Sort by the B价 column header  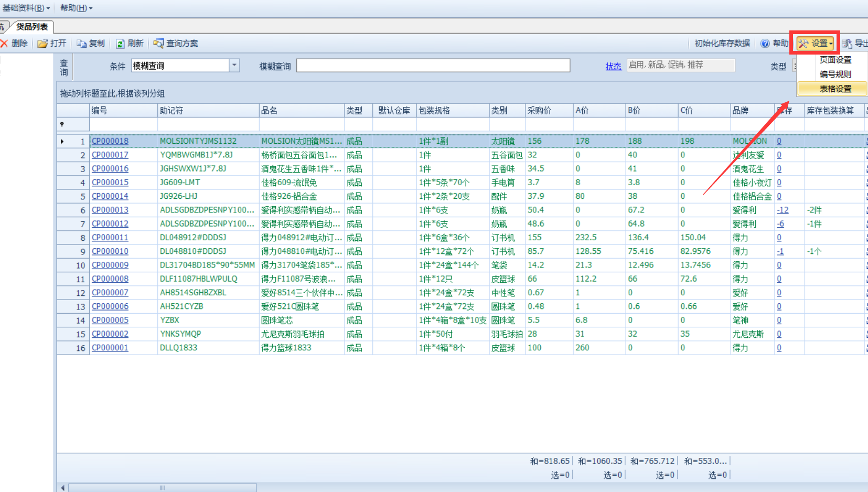tap(652, 111)
